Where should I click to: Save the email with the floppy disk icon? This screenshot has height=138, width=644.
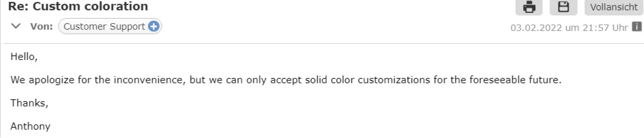tap(563, 7)
